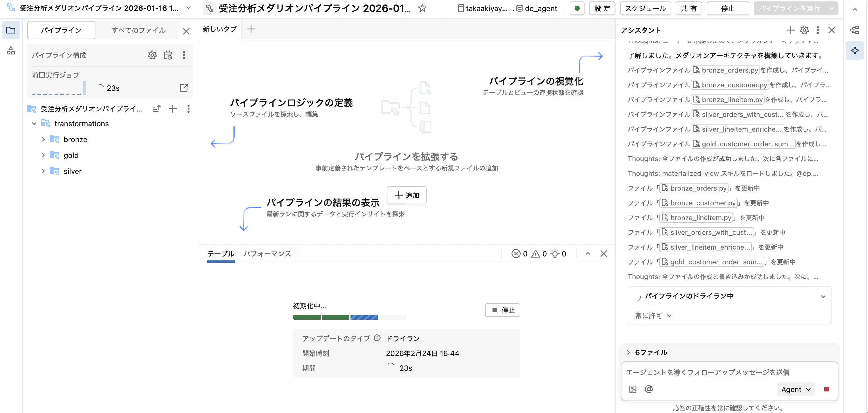Screen dimensions: 868x413
Task: Add a new file with the plus icon
Action: tap(172, 109)
